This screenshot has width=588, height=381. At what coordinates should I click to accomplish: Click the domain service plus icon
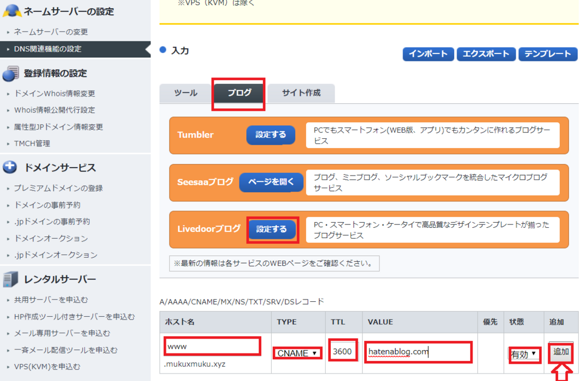coord(10,167)
